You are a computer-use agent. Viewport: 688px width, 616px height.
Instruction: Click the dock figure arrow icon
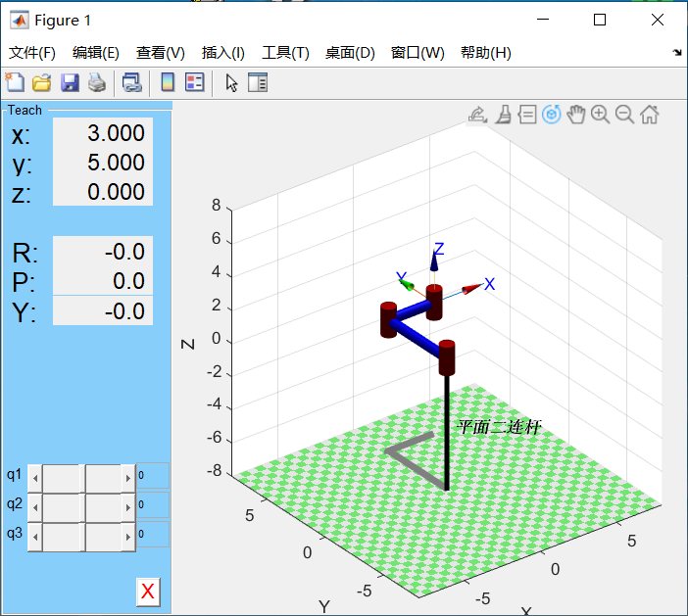677,52
